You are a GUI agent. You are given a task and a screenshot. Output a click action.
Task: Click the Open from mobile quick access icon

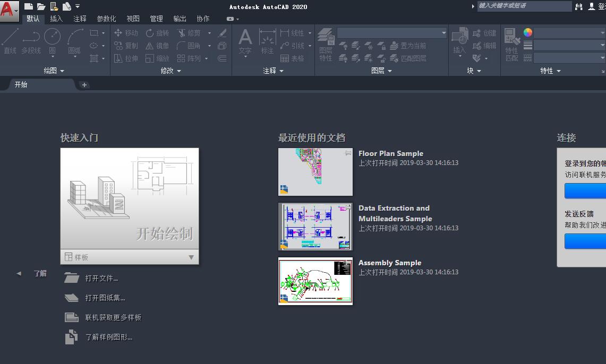(x=54, y=6)
